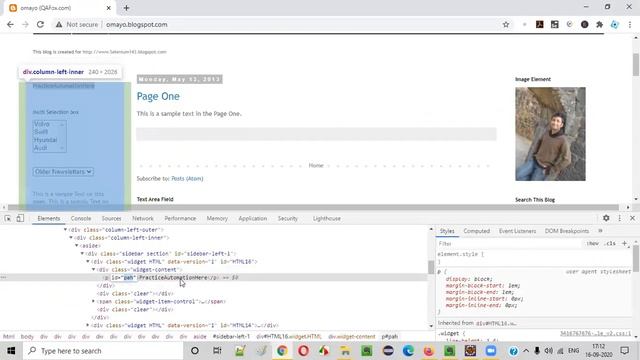Click the address bar URL

[x=137, y=24]
